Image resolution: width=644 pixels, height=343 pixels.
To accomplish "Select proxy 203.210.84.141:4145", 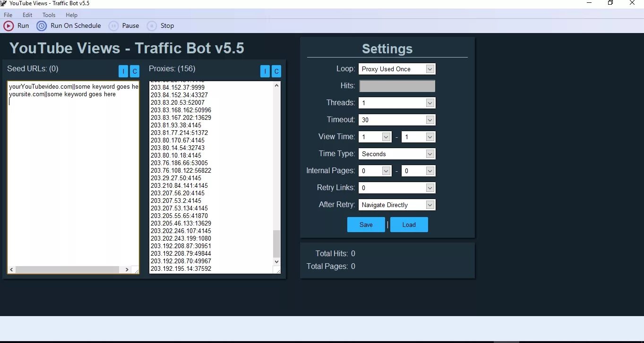I will coord(179,185).
